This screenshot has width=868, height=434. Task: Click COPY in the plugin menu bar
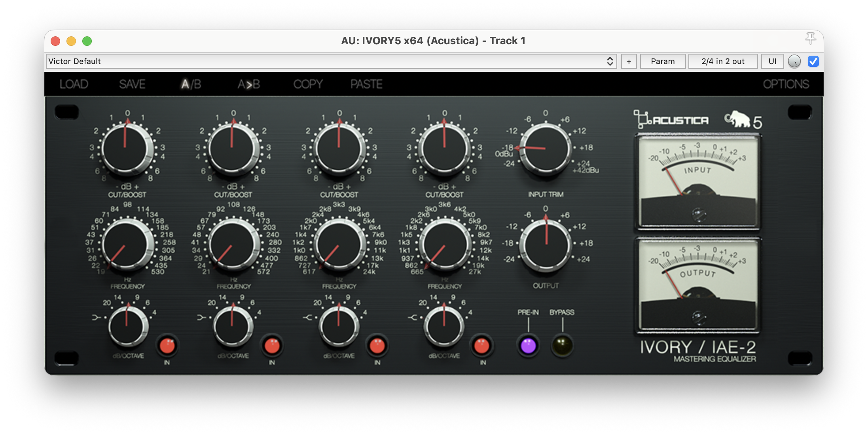(x=308, y=84)
